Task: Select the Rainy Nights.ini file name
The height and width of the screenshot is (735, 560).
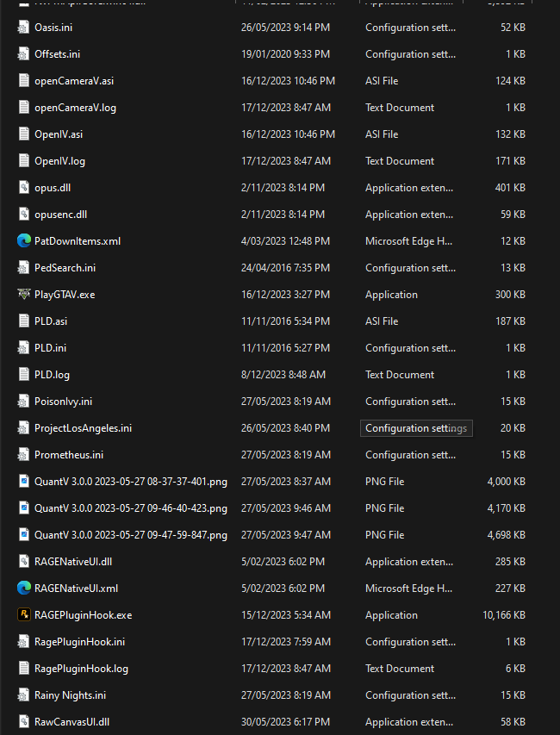Action: coord(70,695)
